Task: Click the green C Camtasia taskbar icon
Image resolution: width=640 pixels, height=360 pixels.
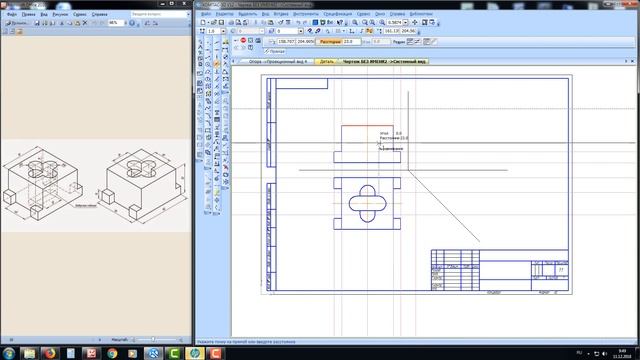Action: coord(174,353)
